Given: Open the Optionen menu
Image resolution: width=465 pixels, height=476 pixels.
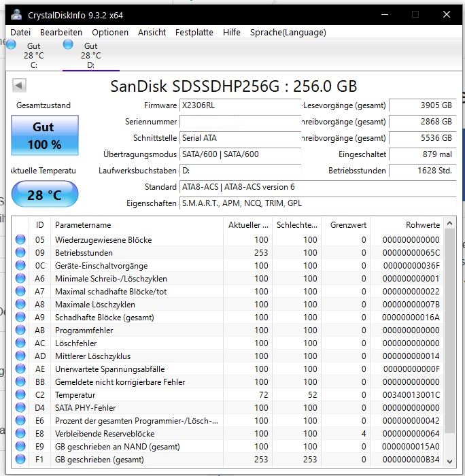Looking at the screenshot, I should point(110,32).
